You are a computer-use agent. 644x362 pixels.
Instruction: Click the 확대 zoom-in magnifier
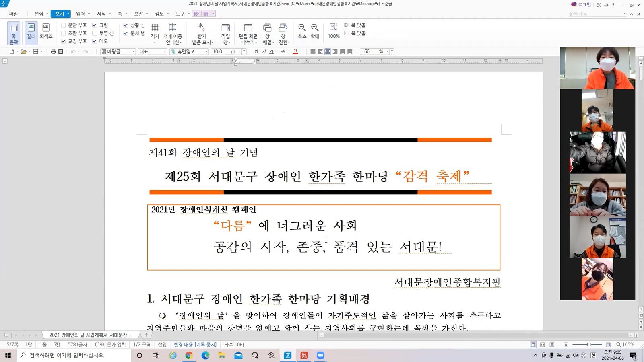tap(315, 31)
